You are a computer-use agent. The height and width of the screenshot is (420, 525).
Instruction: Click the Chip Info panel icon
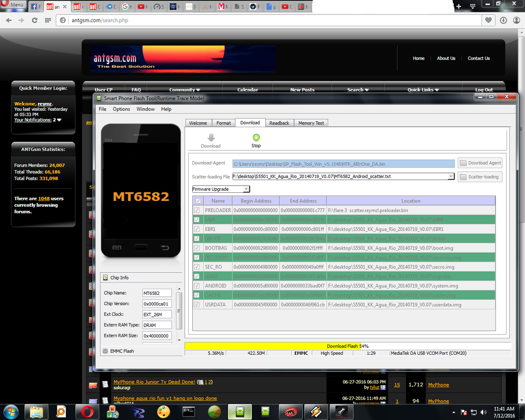click(105, 277)
